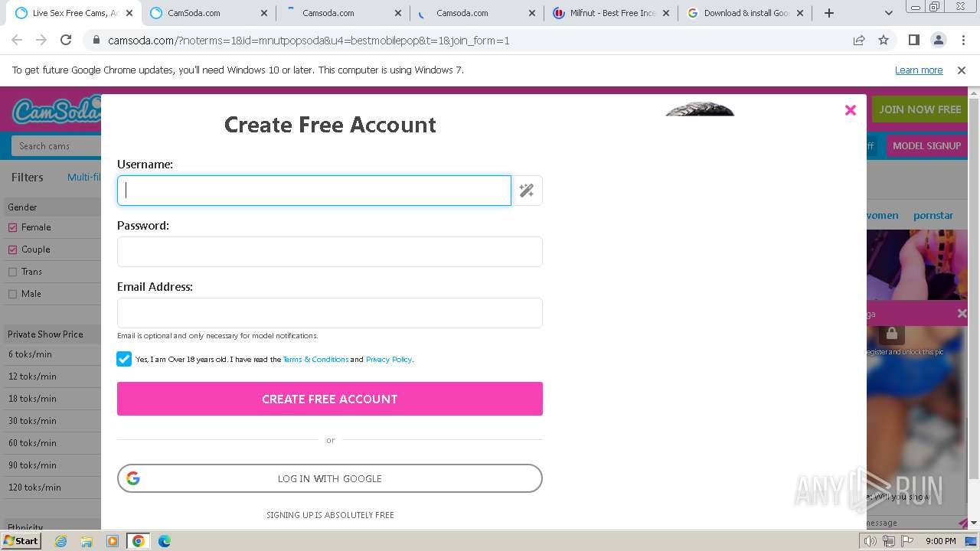The image size is (980, 551).
Task: Open the media player taskbar icon
Action: 113,541
